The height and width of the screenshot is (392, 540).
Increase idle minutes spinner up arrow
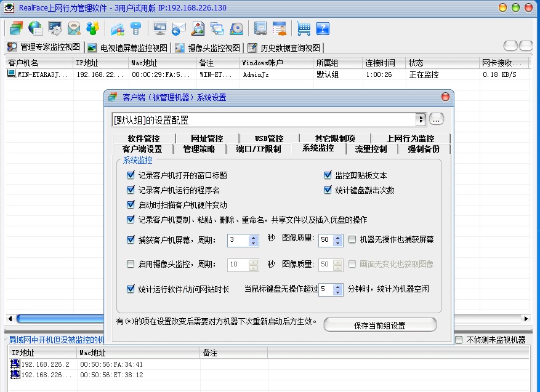337,286
